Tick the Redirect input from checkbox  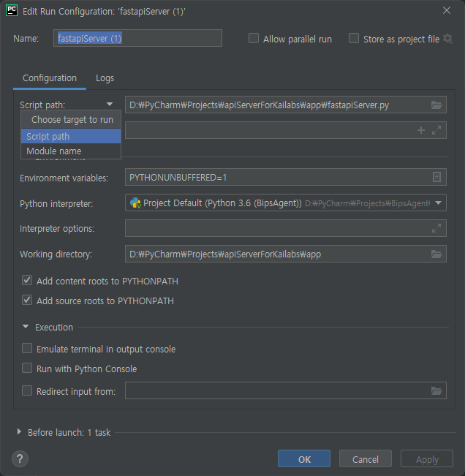click(x=27, y=390)
